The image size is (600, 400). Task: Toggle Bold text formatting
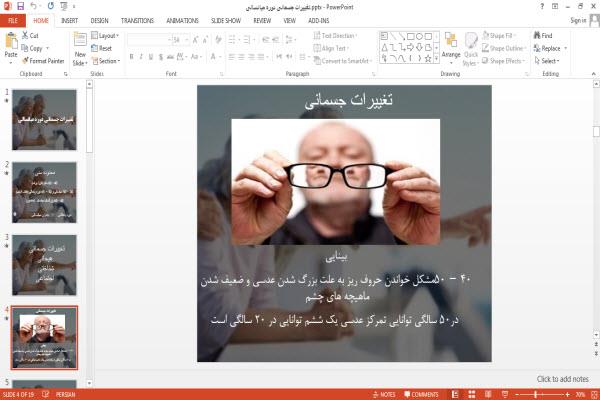131,57
